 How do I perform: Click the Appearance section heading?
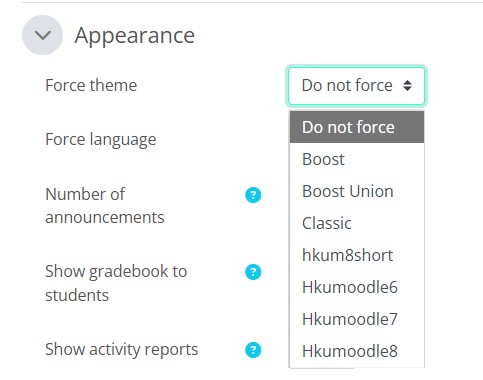pyautogui.click(x=135, y=36)
